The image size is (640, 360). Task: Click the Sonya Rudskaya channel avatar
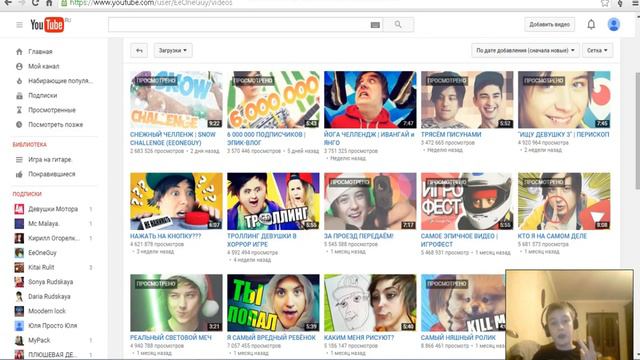click(x=19, y=282)
